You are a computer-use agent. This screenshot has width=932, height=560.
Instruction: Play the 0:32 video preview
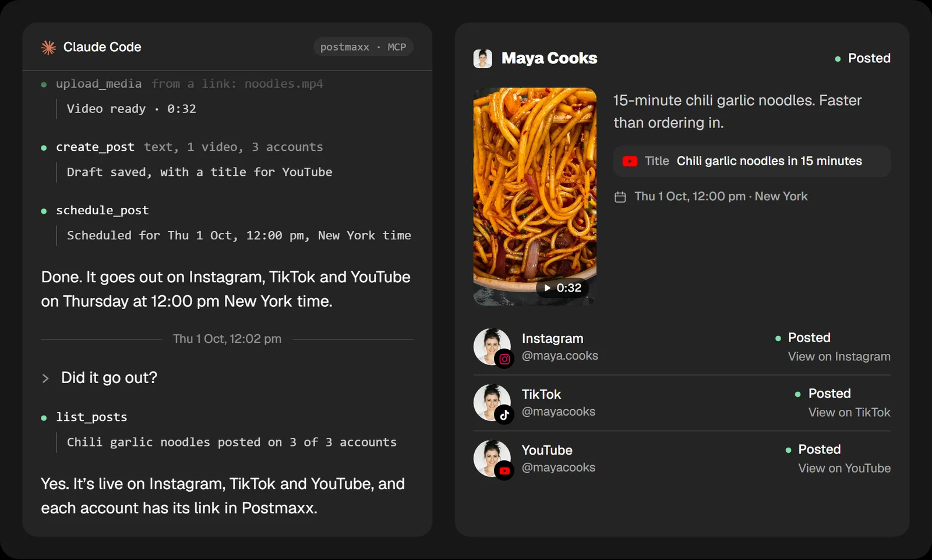(562, 288)
